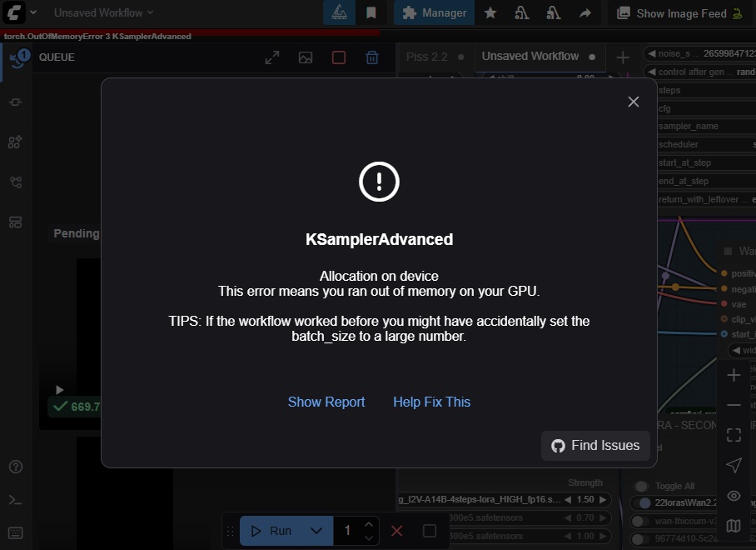Viewport: 756px width, 550px height.
Task: Click the bookmark icon in the top toolbar
Action: (x=371, y=12)
